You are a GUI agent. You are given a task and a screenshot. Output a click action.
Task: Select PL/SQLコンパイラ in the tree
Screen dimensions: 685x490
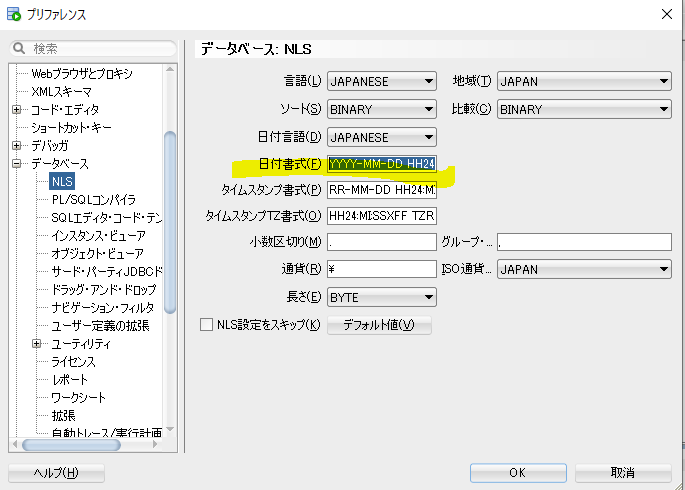pyautogui.click(x=93, y=200)
